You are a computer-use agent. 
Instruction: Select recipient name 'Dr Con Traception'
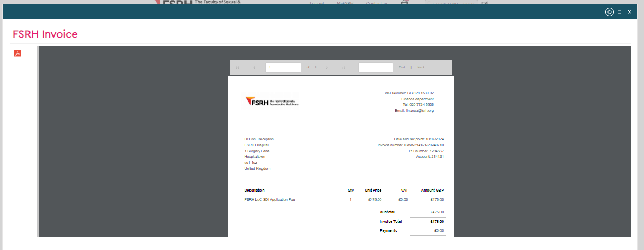(x=259, y=139)
